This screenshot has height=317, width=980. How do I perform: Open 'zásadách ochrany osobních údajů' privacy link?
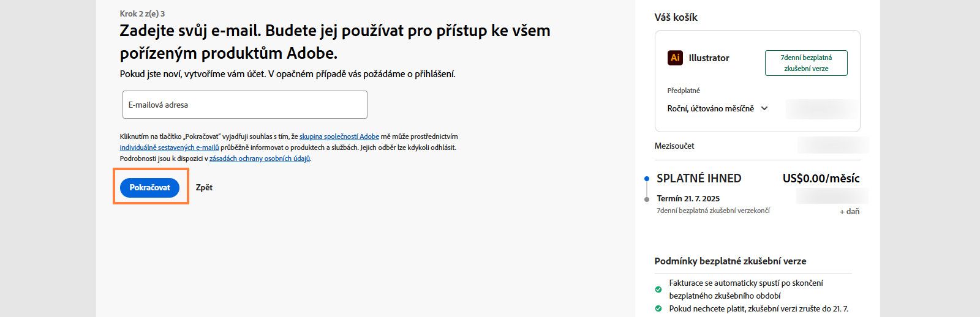click(260, 158)
